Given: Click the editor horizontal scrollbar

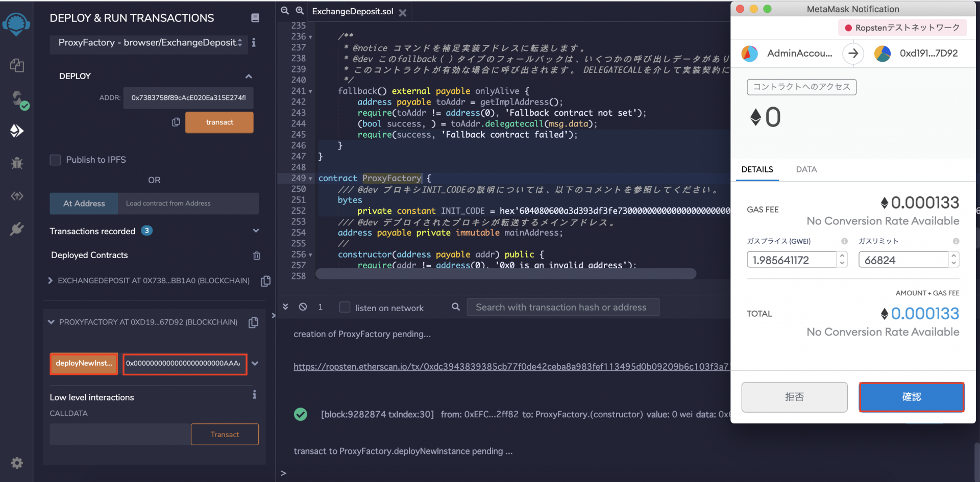Looking at the screenshot, I should (506, 273).
